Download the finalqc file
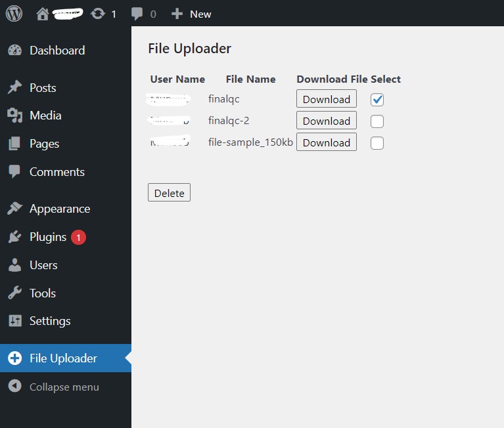Screen dimensions: 504x428 click(326, 99)
